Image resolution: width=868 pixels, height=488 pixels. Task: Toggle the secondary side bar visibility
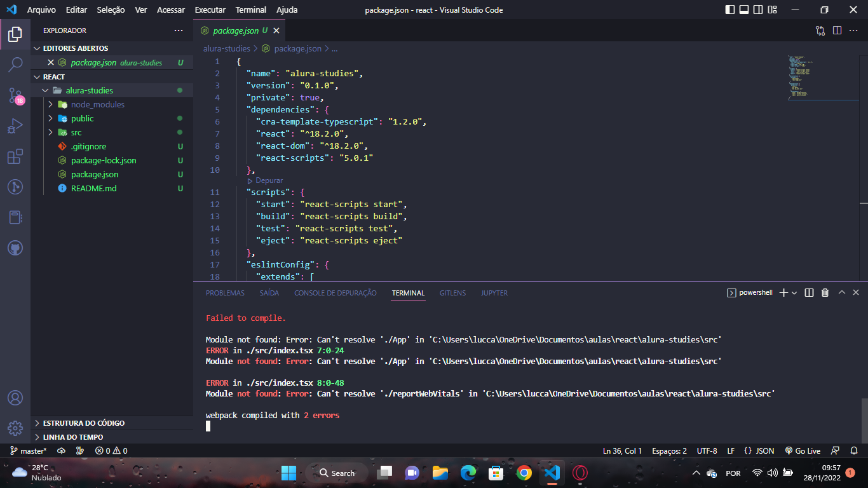coord(758,10)
